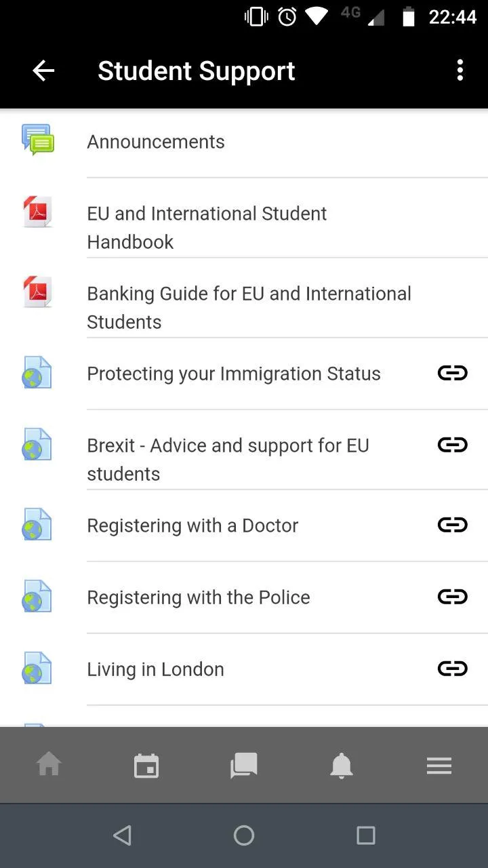Tap link icon beside Registering with a Doctor
The image size is (488, 868).
click(x=452, y=525)
